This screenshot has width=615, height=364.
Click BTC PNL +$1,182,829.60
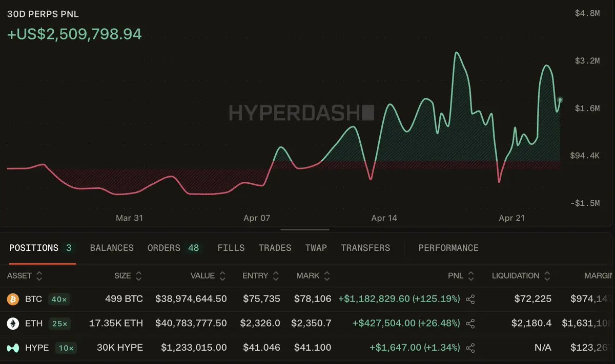pyautogui.click(x=399, y=299)
